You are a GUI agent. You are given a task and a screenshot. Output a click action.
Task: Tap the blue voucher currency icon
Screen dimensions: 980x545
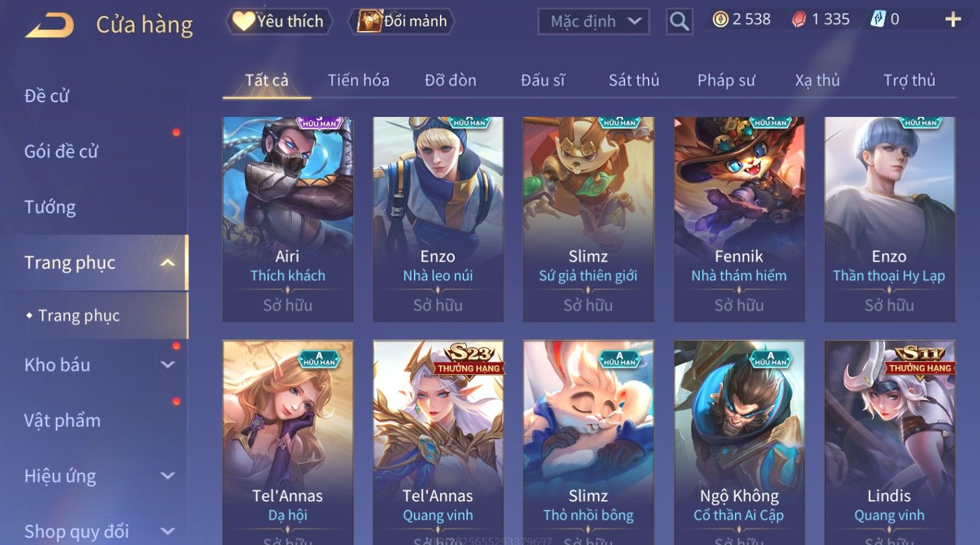point(877,19)
